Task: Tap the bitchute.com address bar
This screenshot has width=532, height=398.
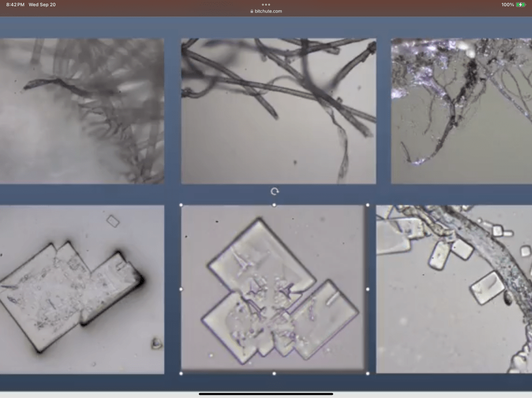Action: [269, 11]
